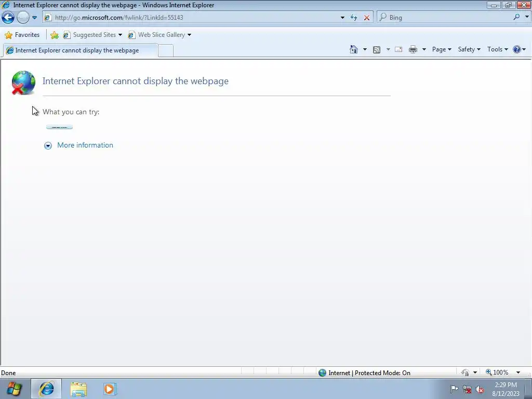Refresh the page with the Refresh icon
The image size is (532, 399).
(x=354, y=18)
